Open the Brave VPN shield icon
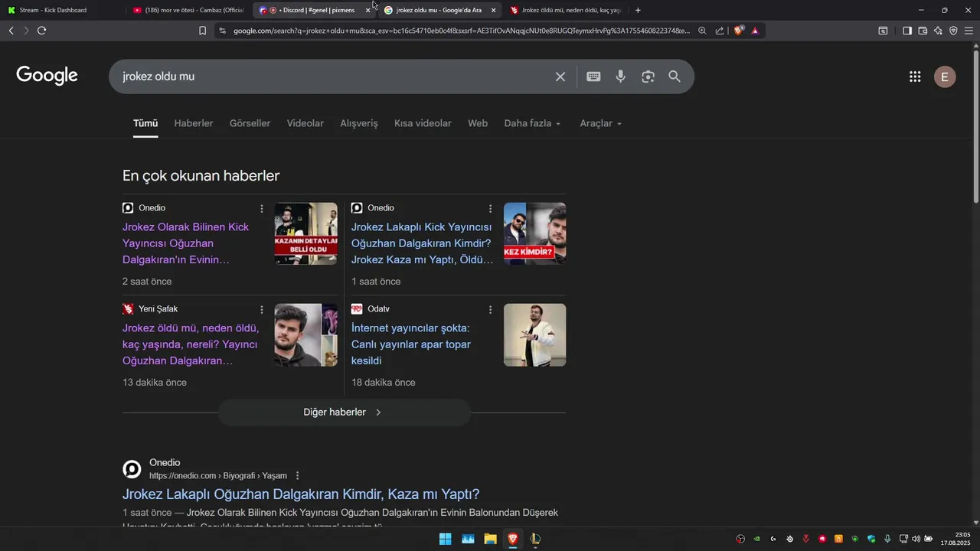Image resolution: width=980 pixels, height=551 pixels. pos(953,31)
